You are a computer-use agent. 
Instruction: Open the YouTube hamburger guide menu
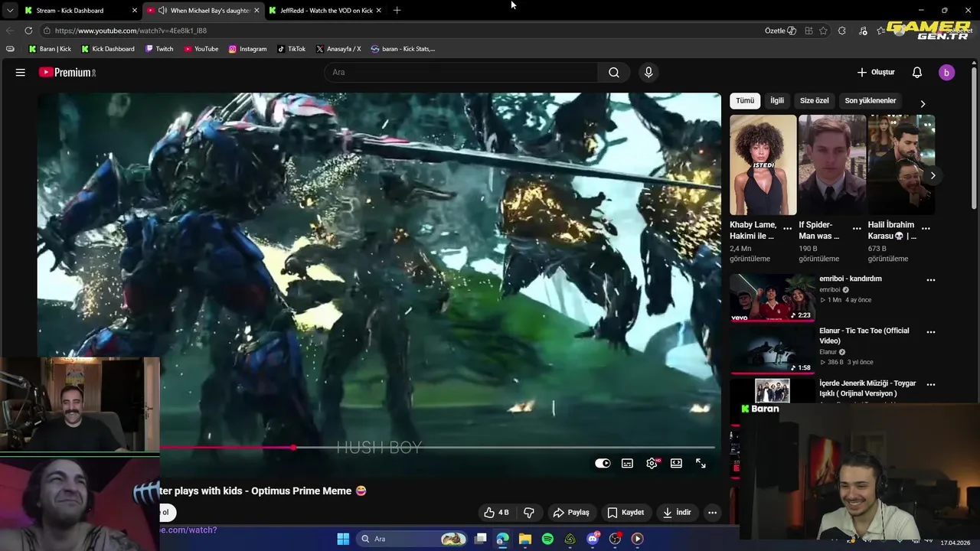(21, 72)
